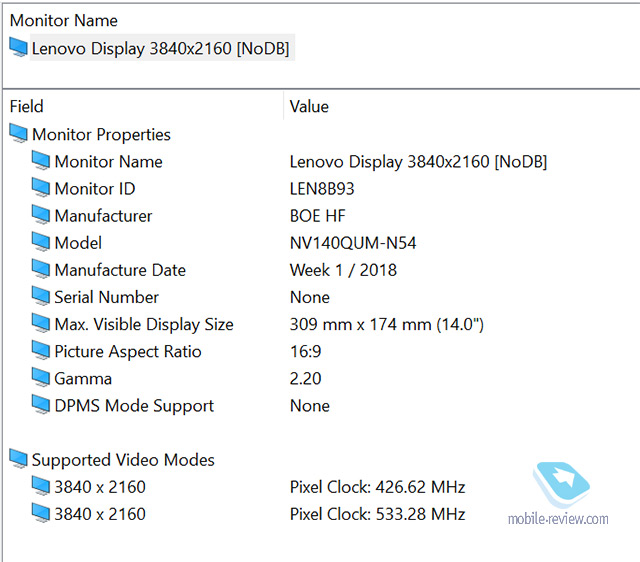Image resolution: width=640 pixels, height=562 pixels.
Task: Click the Monitor Properties group icon
Action: pyautogui.click(x=18, y=134)
